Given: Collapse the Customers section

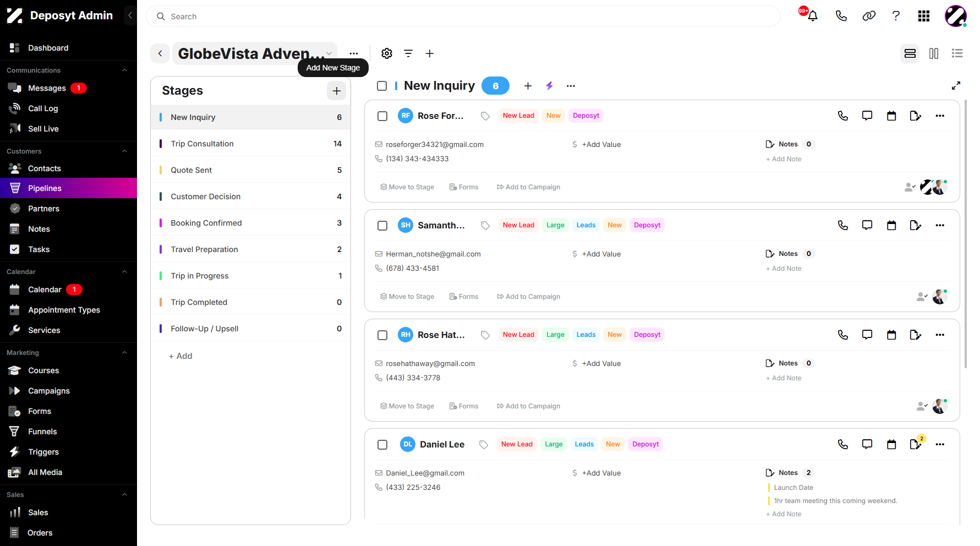Looking at the screenshot, I should pyautogui.click(x=124, y=151).
